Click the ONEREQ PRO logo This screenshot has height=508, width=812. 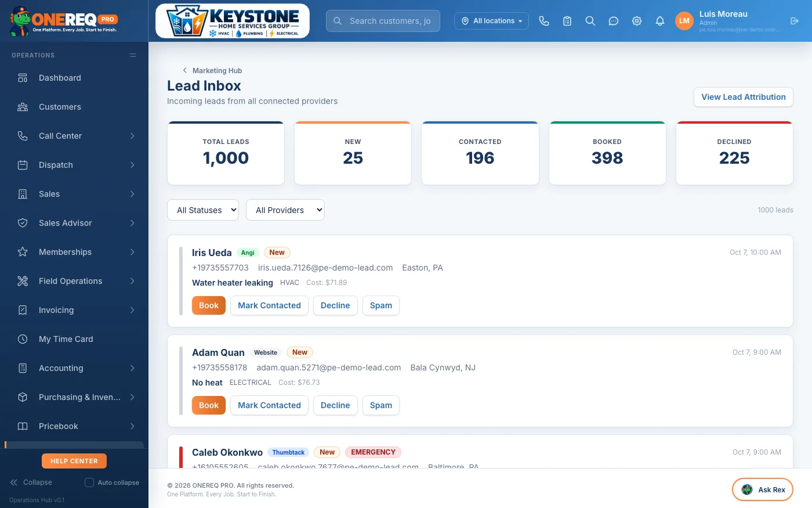[x=64, y=21]
